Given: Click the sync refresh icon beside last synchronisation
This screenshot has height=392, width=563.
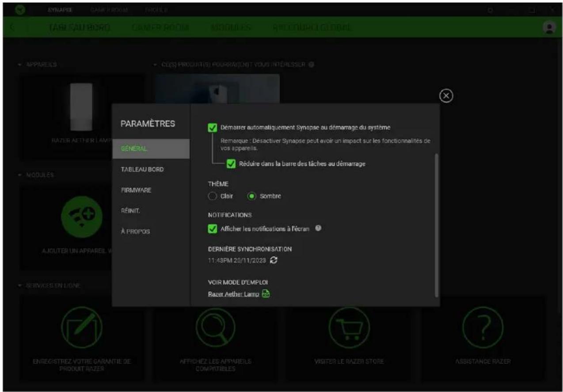Looking at the screenshot, I should [274, 260].
